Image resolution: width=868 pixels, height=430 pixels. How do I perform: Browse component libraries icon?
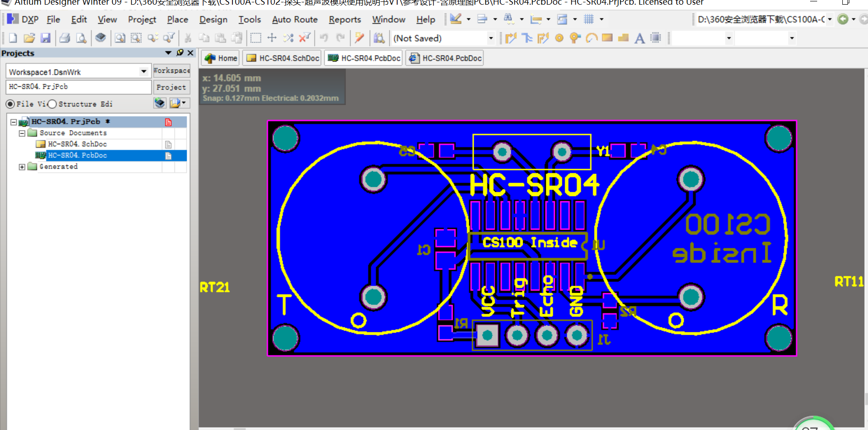[x=379, y=38]
